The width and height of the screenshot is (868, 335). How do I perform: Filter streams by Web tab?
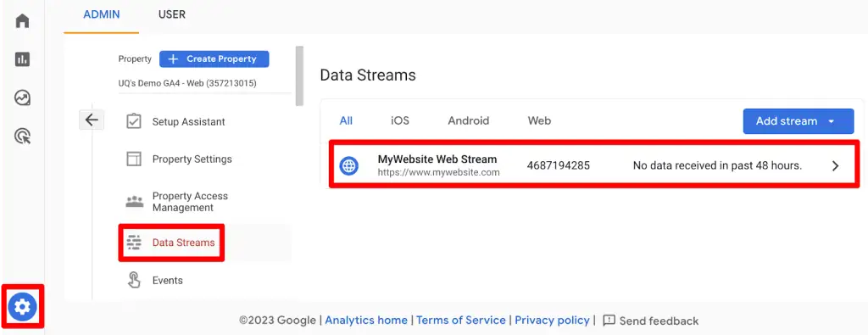[539, 120]
